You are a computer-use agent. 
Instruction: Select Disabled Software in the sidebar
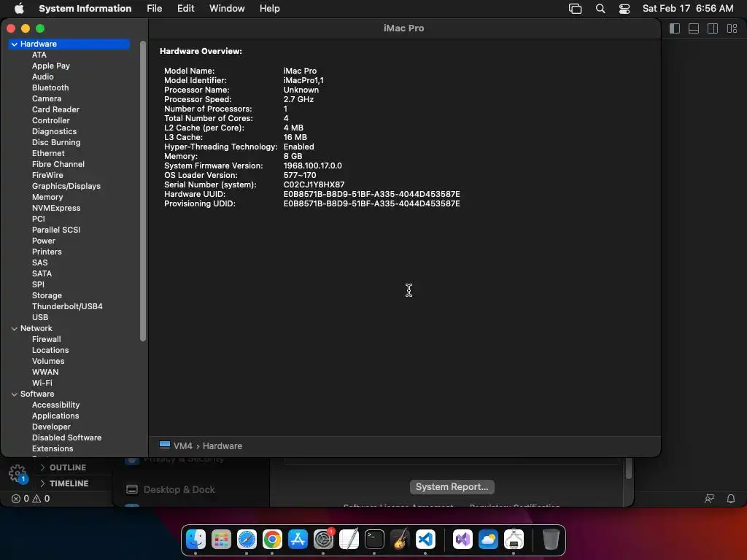point(66,438)
